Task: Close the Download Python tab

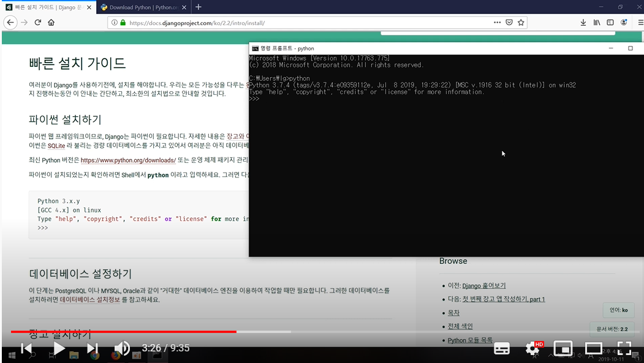Action: click(184, 7)
